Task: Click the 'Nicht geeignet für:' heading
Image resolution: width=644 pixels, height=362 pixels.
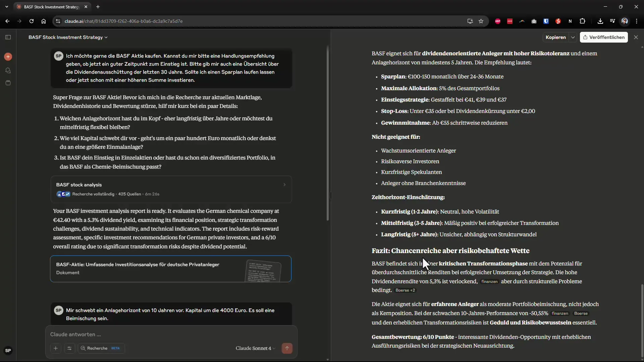Action: pos(396,137)
